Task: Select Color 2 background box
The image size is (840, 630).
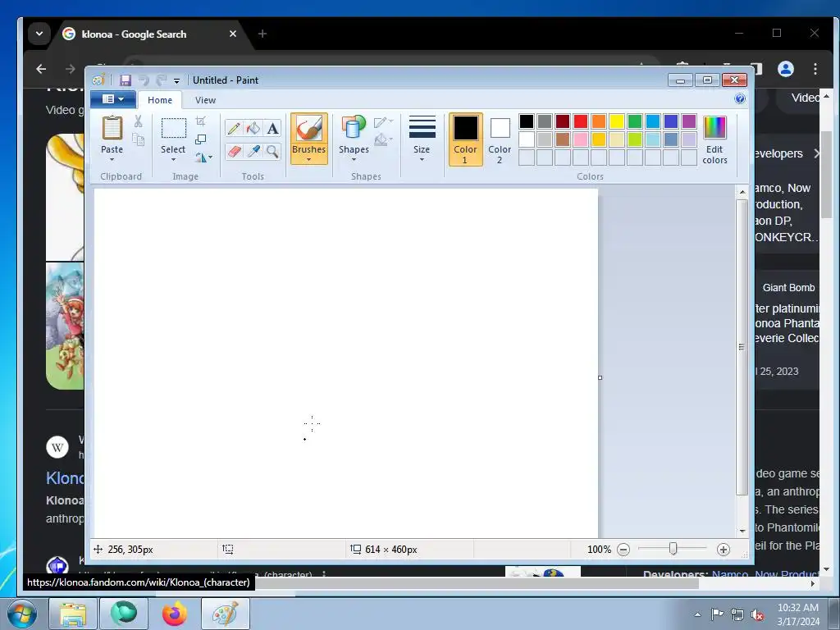Action: tap(500, 139)
